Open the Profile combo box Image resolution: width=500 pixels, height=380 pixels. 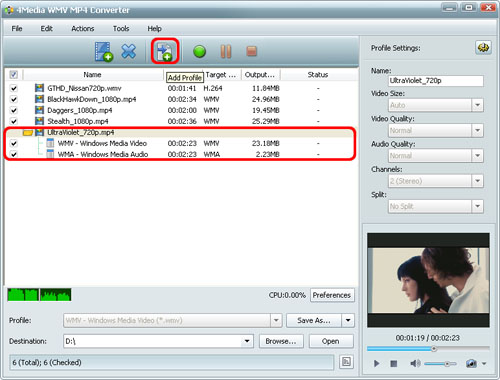pyautogui.click(x=173, y=320)
